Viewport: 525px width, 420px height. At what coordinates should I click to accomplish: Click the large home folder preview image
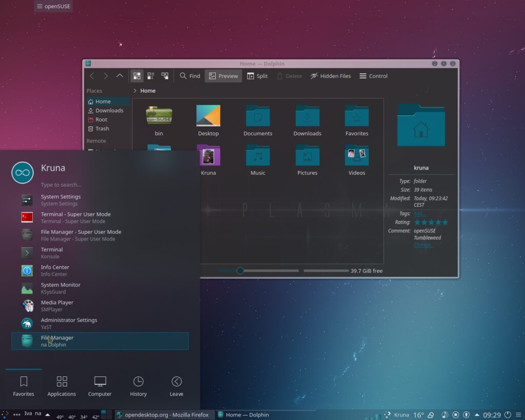421,125
